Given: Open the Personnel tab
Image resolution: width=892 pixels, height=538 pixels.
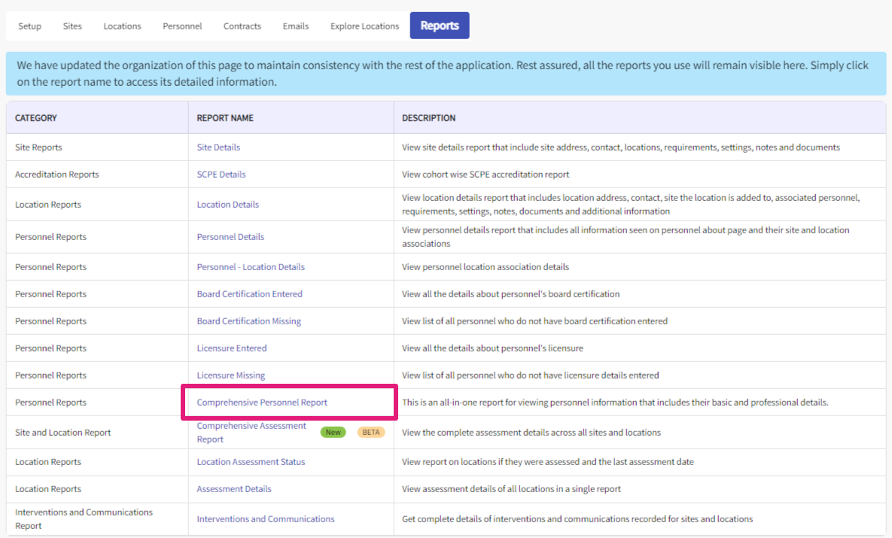Looking at the screenshot, I should 182,26.
